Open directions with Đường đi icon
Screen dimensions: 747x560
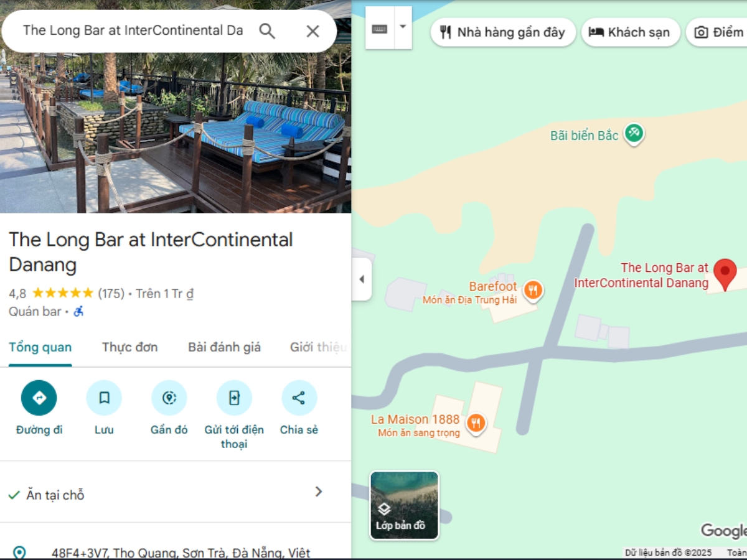click(x=39, y=398)
